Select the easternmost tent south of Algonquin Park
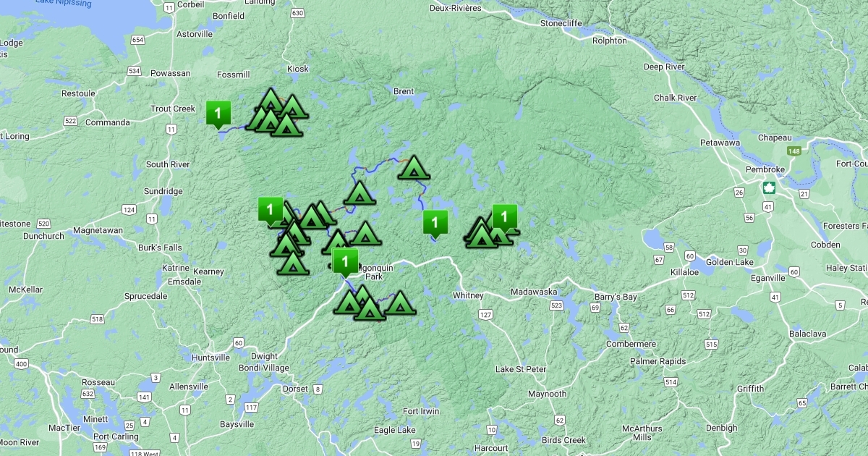The width and height of the screenshot is (868, 456). tap(399, 302)
